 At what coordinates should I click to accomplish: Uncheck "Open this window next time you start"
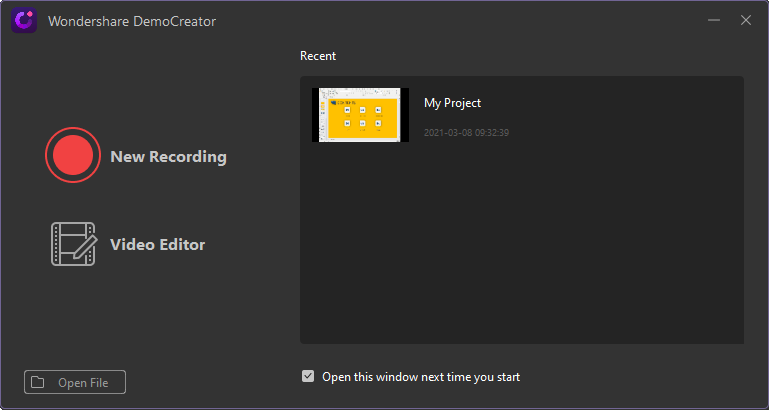[308, 376]
